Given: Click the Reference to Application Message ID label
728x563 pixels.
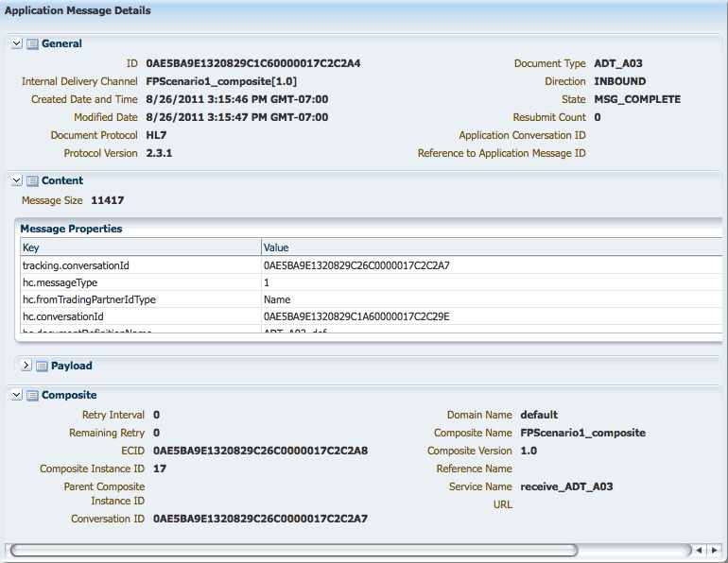Looking at the screenshot, I should coord(502,154).
